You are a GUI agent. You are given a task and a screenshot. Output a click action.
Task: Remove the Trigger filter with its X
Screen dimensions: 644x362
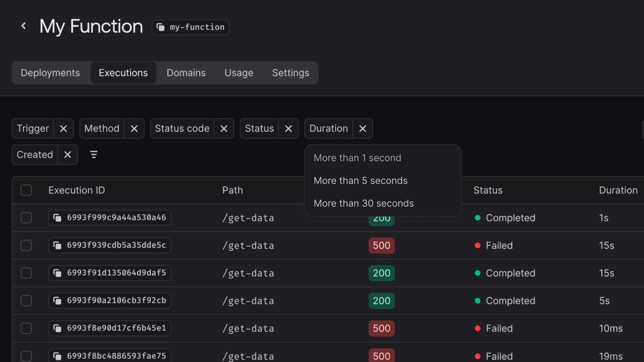63,128
